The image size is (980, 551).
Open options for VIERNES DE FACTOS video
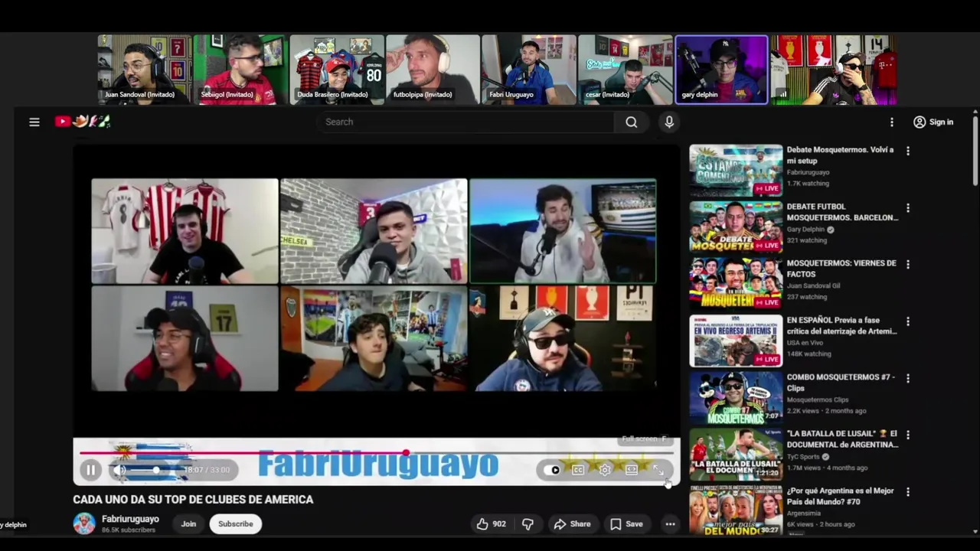point(908,265)
